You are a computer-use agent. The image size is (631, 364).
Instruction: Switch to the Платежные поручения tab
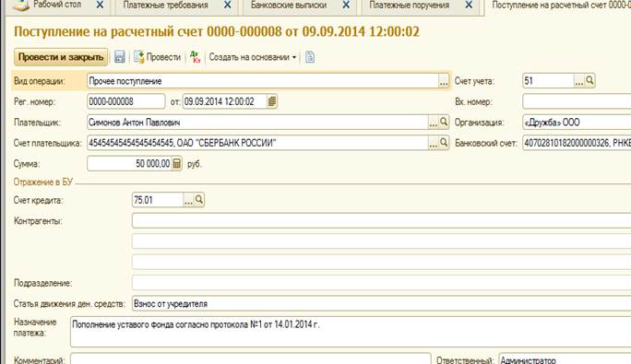point(410,6)
